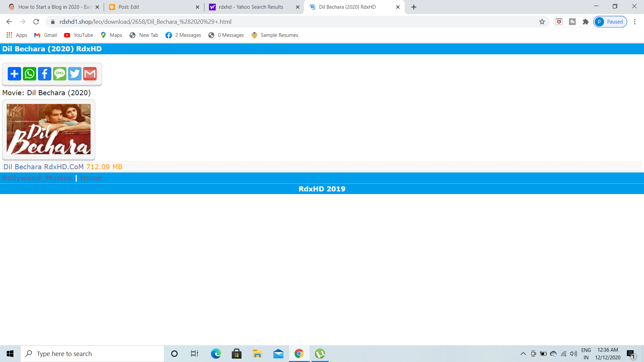
Task: Switch to the Post: Edit tab
Action: [129, 7]
